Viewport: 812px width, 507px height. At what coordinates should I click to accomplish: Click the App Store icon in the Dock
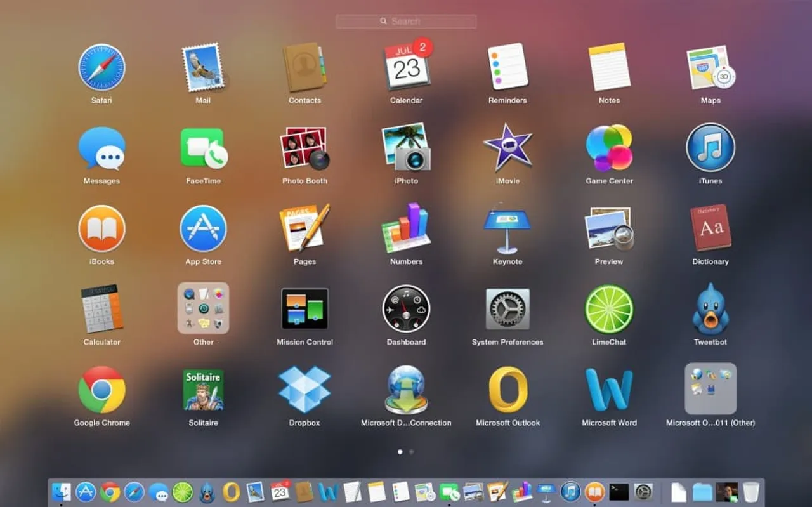tap(86, 492)
